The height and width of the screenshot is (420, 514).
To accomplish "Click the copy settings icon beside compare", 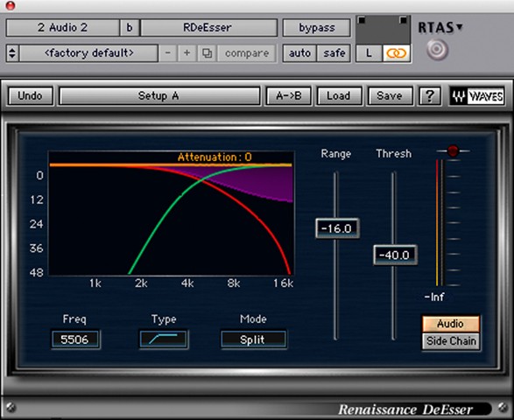I will click(207, 53).
